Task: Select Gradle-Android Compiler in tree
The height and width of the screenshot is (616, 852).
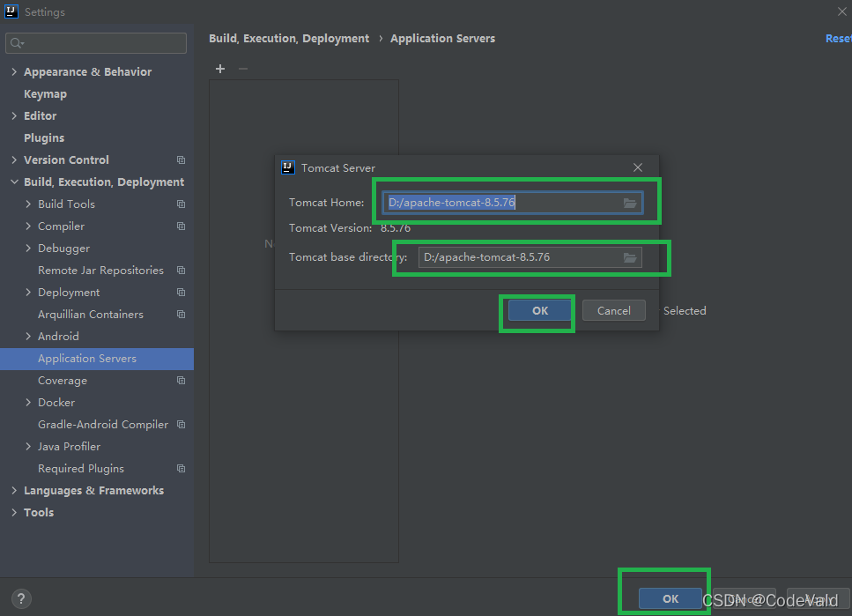Action: pos(103,425)
